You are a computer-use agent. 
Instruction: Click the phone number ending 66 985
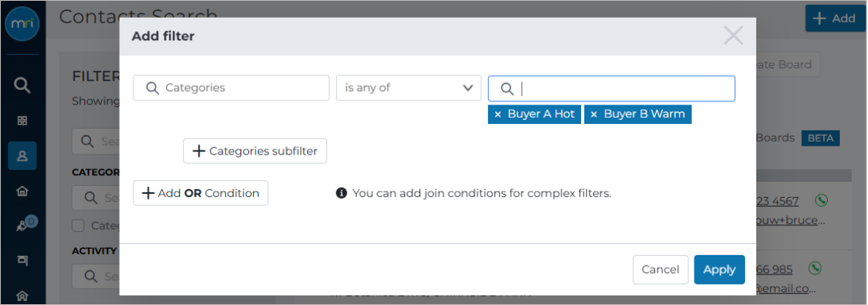775,270
